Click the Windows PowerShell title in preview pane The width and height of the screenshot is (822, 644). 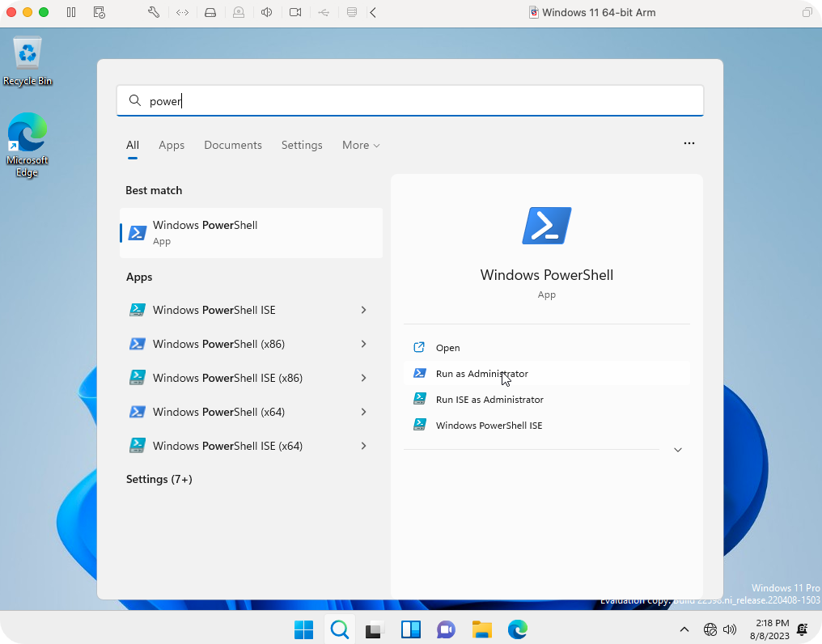546,275
